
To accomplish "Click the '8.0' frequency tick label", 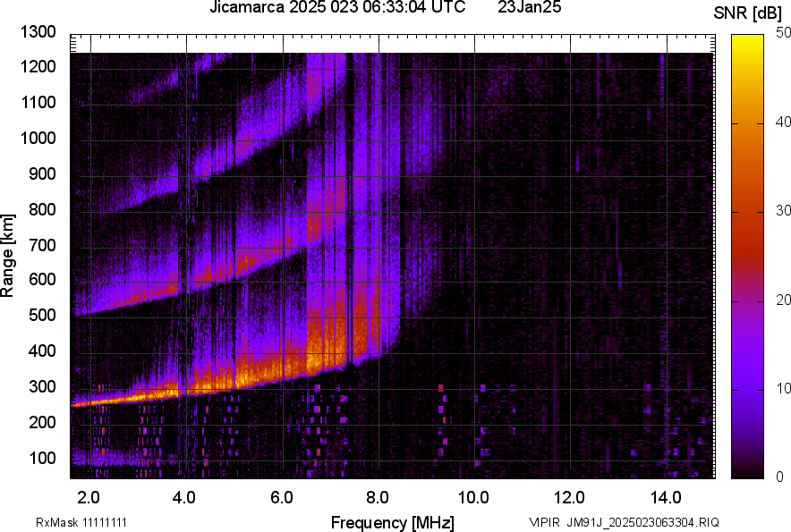I will 378,497.
